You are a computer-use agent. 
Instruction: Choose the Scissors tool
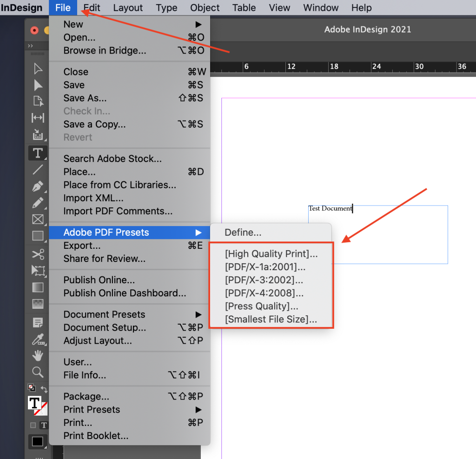pos(38,254)
